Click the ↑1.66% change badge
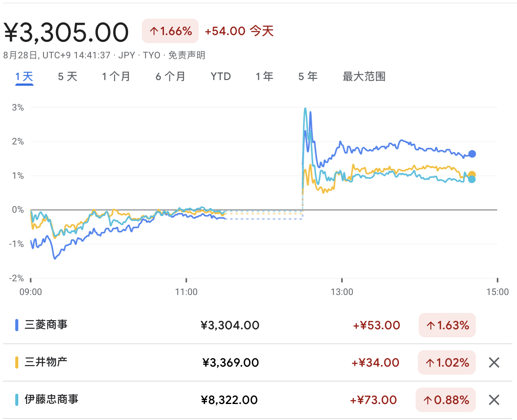 coord(170,31)
